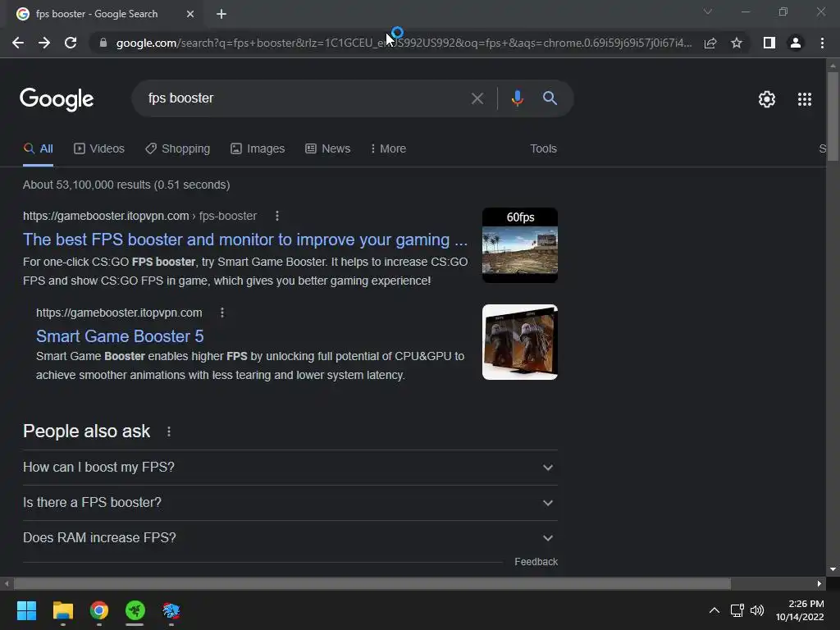Open the search Tools options
The width and height of the screenshot is (840, 630).
coord(543,148)
